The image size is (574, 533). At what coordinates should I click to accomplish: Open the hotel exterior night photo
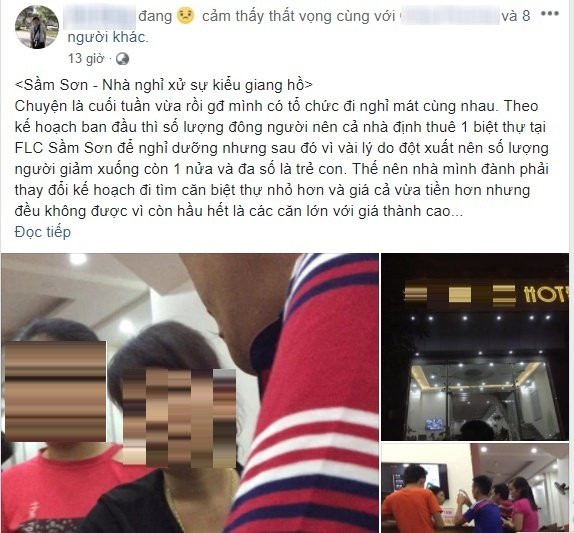[475, 347]
